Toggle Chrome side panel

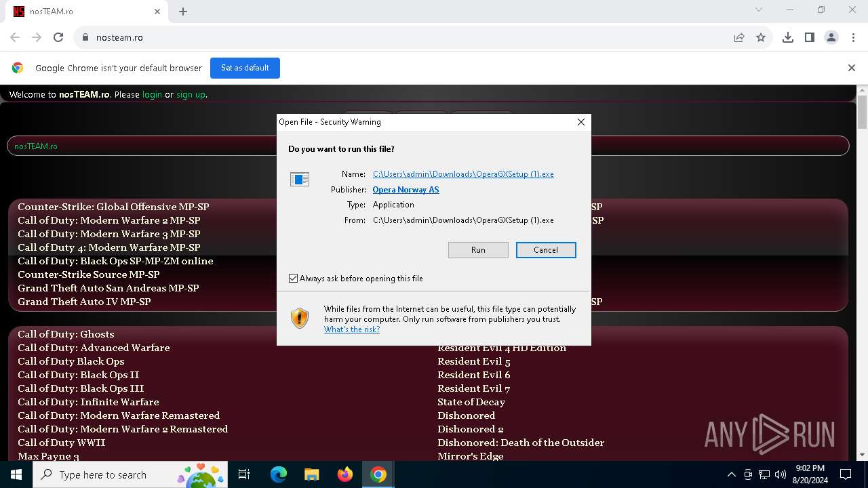810,37
